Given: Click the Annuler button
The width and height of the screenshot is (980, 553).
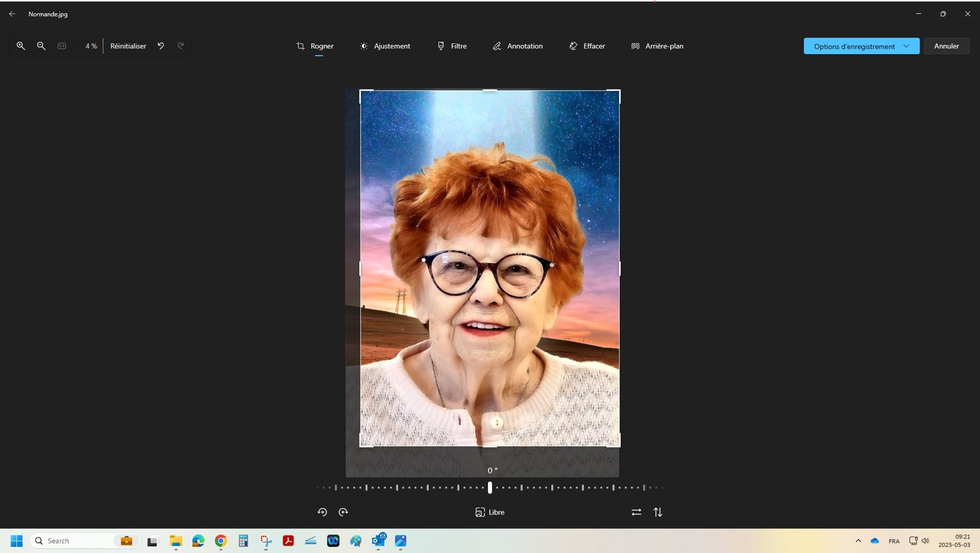Looking at the screenshot, I should (x=946, y=46).
